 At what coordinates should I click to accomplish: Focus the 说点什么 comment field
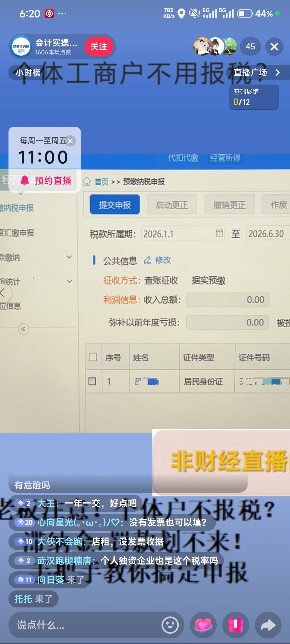pos(86,625)
